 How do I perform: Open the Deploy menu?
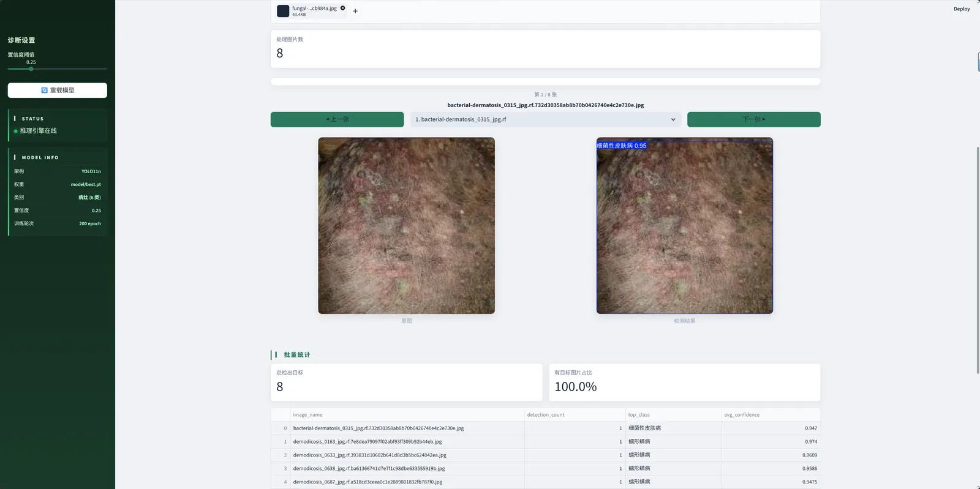(x=962, y=9)
